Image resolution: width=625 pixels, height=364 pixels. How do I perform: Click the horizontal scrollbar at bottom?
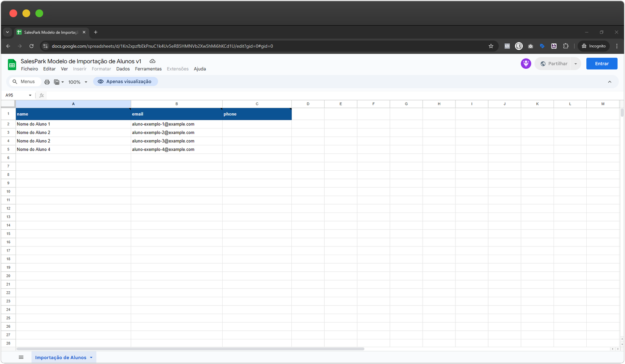(190, 349)
